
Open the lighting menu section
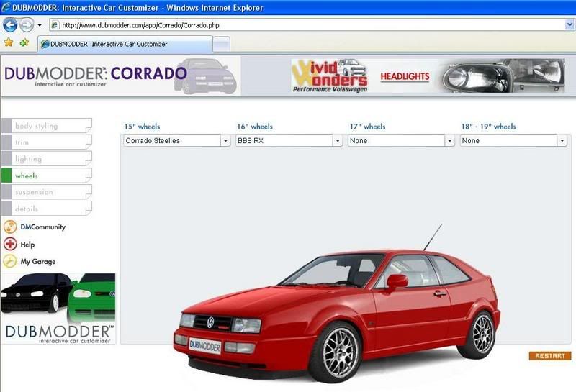click(47, 159)
